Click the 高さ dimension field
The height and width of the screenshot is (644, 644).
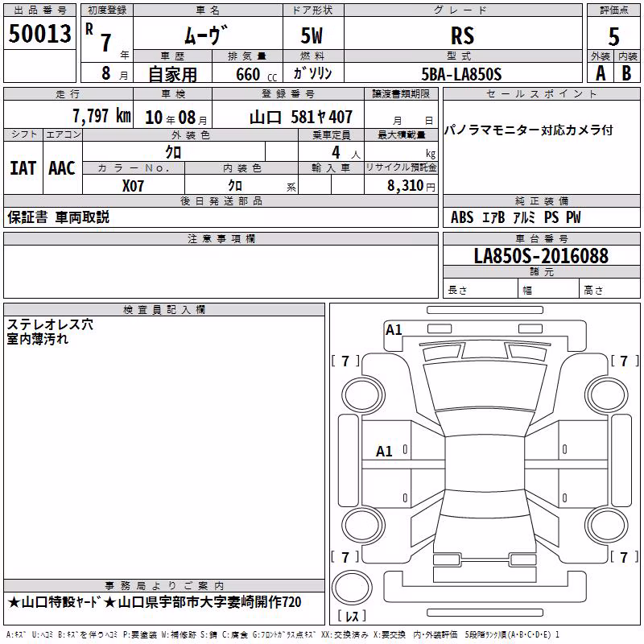point(610,290)
